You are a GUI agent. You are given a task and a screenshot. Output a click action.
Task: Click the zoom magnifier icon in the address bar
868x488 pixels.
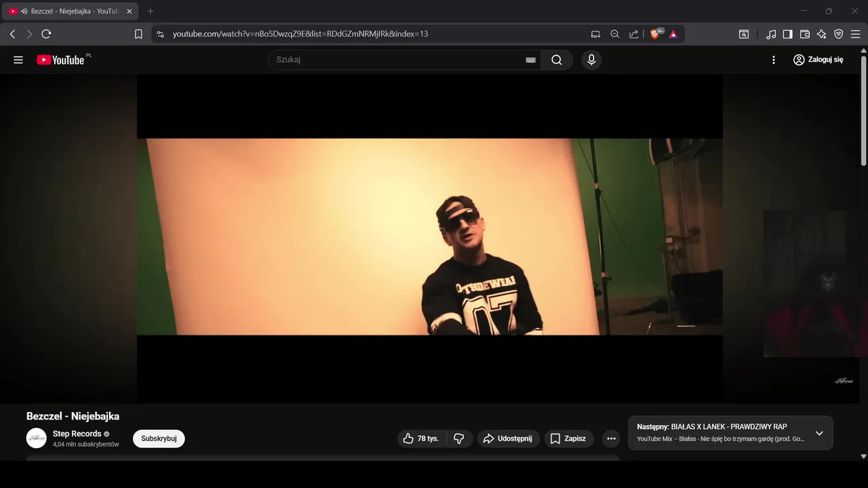(614, 34)
